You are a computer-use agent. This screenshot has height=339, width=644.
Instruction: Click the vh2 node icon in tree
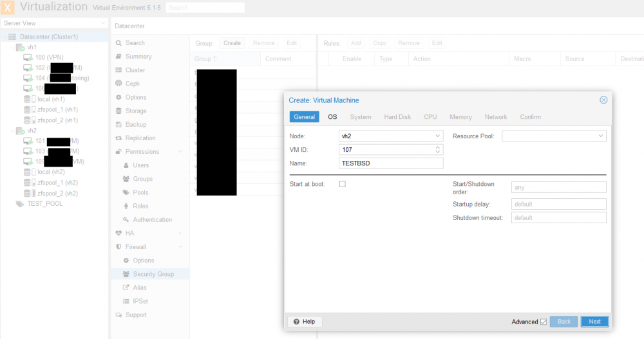(x=20, y=131)
